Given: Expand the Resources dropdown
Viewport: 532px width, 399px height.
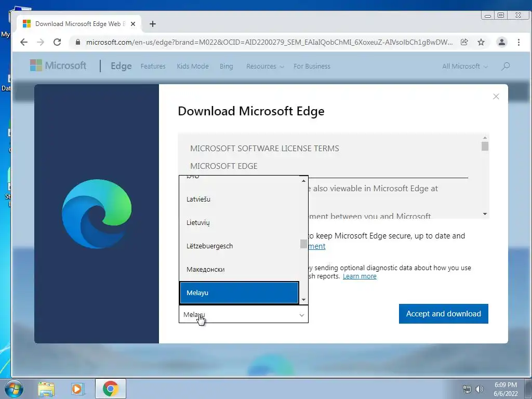Looking at the screenshot, I should [265, 66].
